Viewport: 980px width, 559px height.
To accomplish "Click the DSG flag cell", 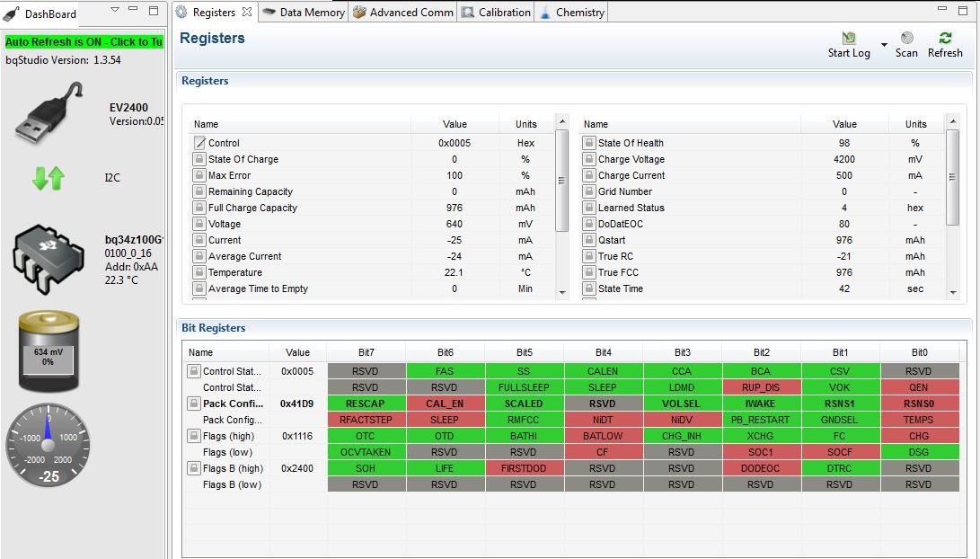I will pyautogui.click(x=920, y=452).
